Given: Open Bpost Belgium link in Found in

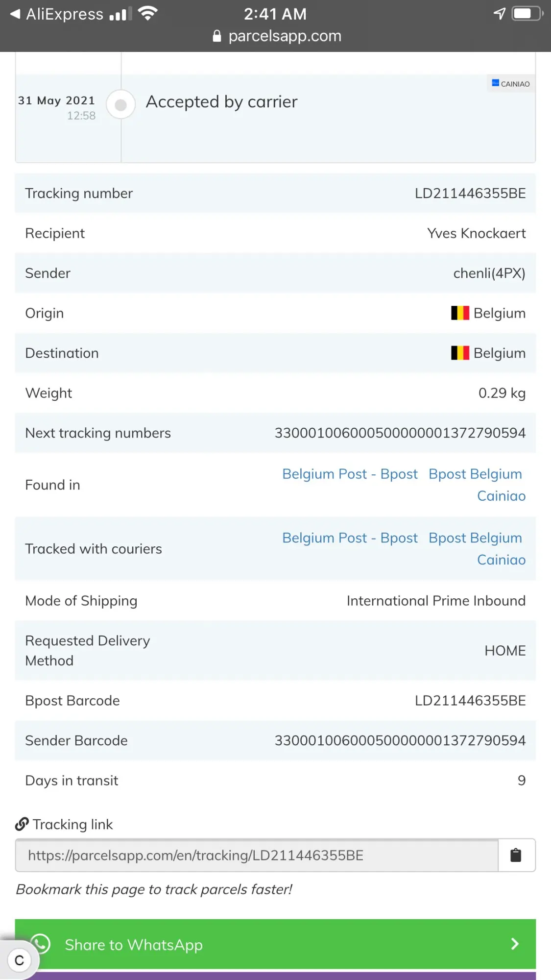Looking at the screenshot, I should pos(475,474).
